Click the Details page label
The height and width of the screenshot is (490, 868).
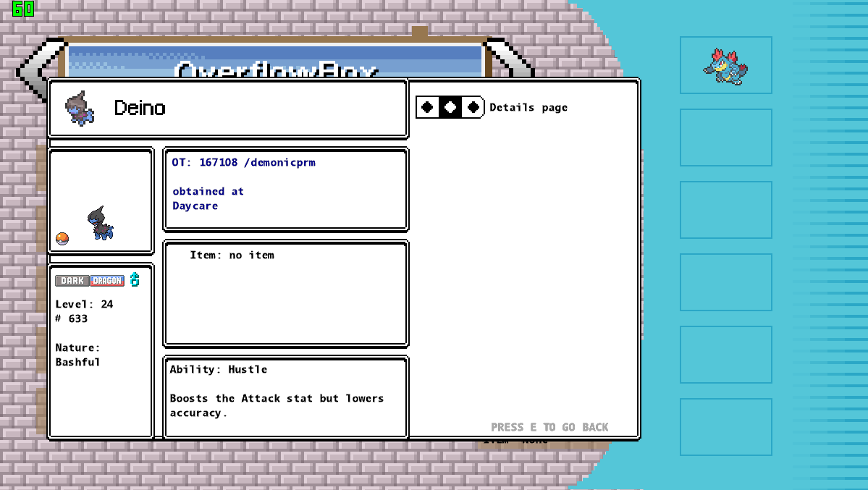point(528,107)
